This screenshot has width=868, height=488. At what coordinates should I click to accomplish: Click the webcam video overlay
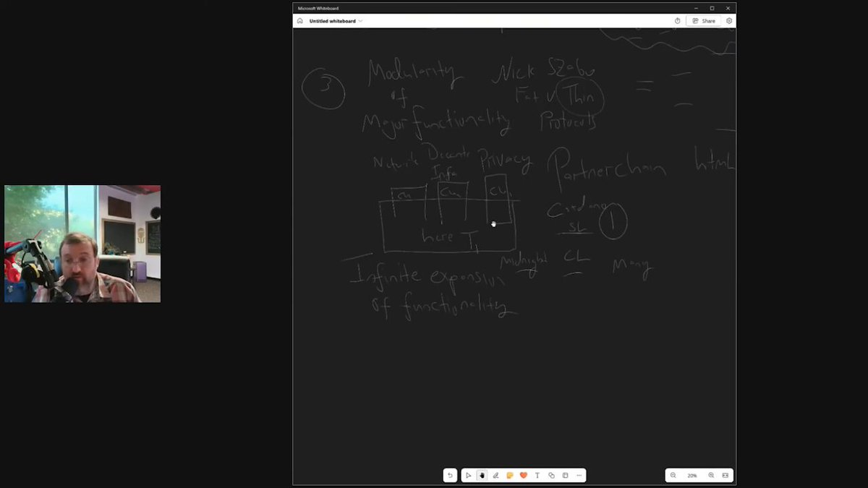pos(82,244)
